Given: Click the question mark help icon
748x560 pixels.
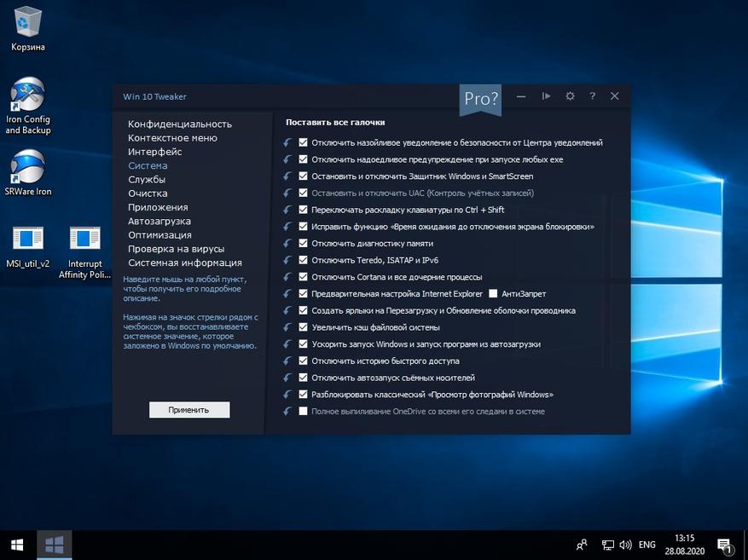Looking at the screenshot, I should pyautogui.click(x=592, y=96).
